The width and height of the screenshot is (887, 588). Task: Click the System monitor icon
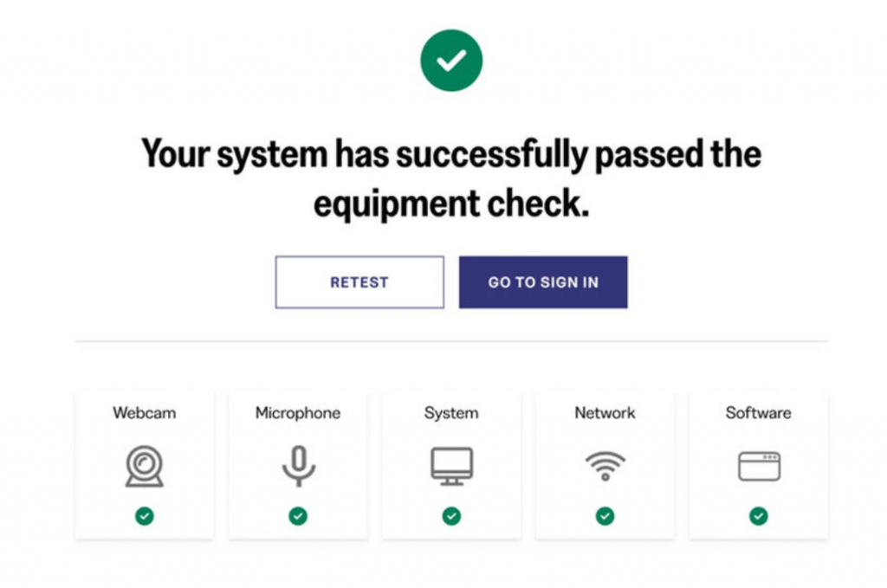coord(451,466)
